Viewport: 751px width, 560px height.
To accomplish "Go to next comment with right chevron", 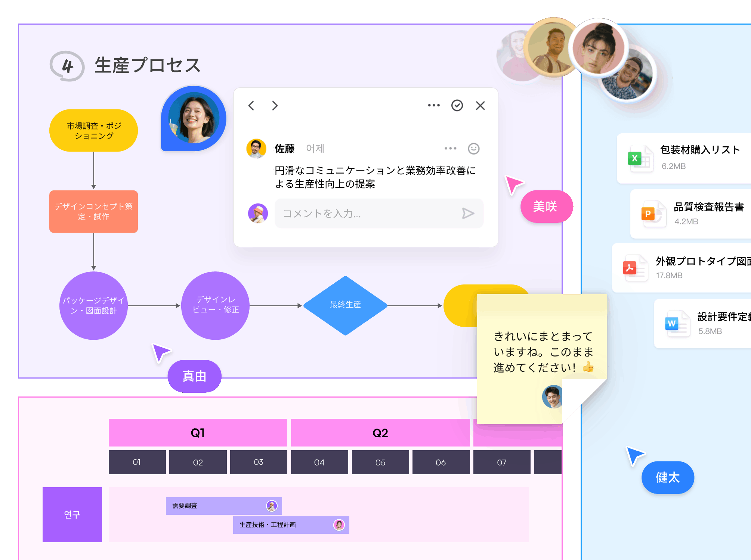I will 275,106.
